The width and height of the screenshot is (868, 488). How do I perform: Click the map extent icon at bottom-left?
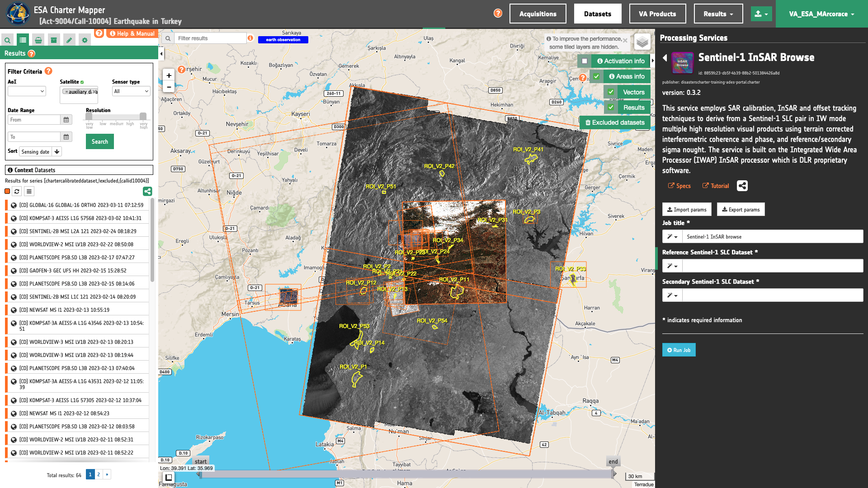[169, 477]
